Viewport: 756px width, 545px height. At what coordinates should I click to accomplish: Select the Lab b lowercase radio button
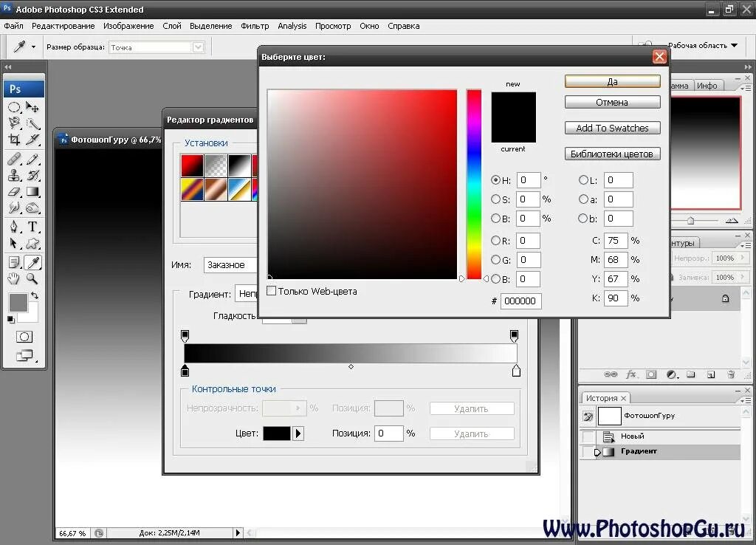click(583, 218)
